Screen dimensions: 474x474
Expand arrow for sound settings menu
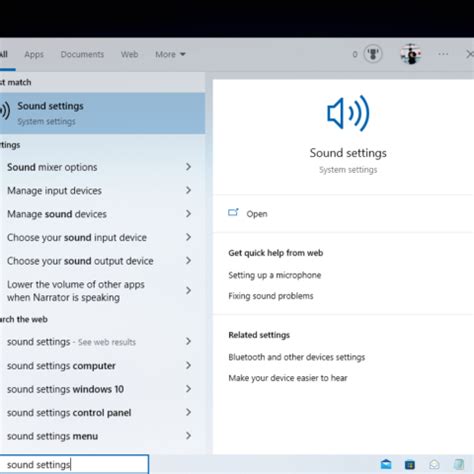point(188,436)
